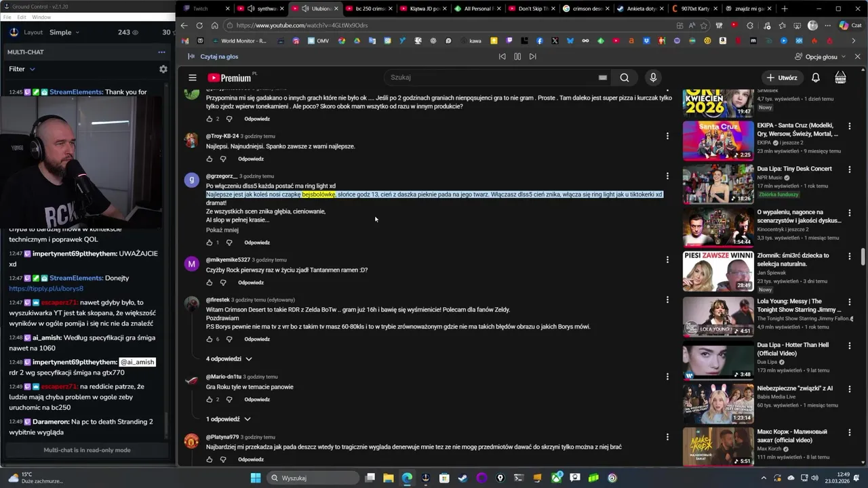868x488 pixels.
Task: Open the YouTube hamburger guide menu
Action: click(x=193, y=78)
